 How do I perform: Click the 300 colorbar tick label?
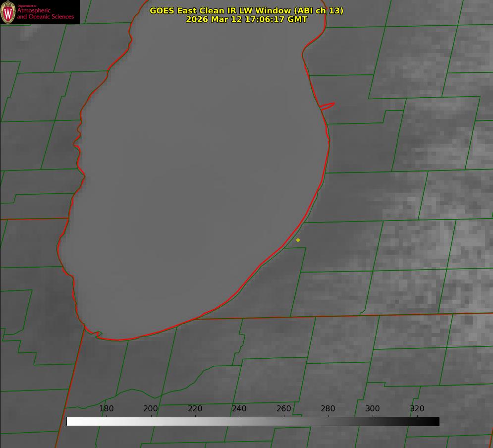[x=373, y=408]
